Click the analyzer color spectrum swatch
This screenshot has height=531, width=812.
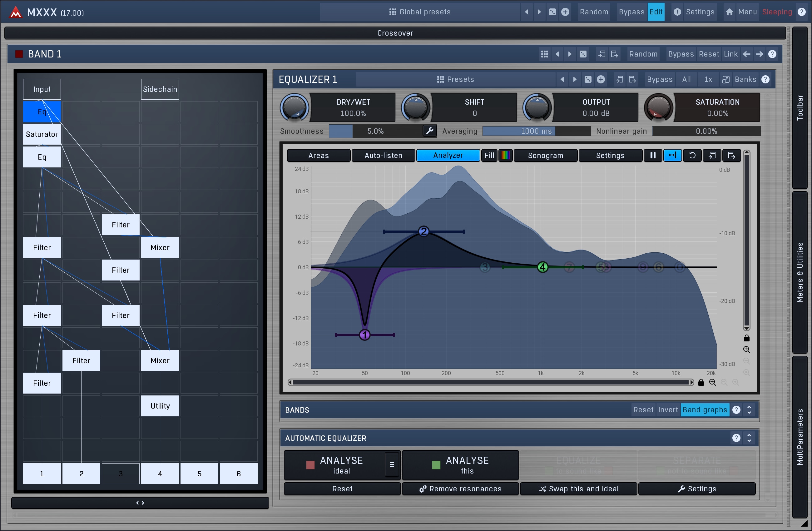(x=505, y=155)
